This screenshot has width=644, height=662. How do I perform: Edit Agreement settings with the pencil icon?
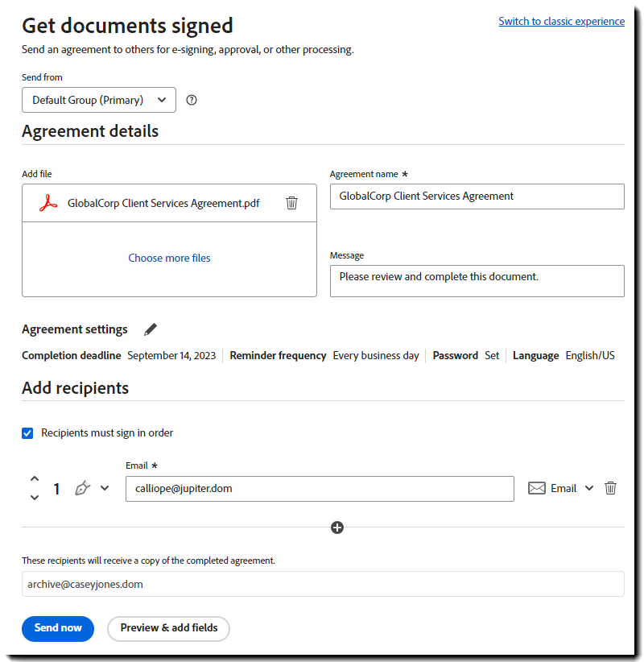click(x=151, y=329)
